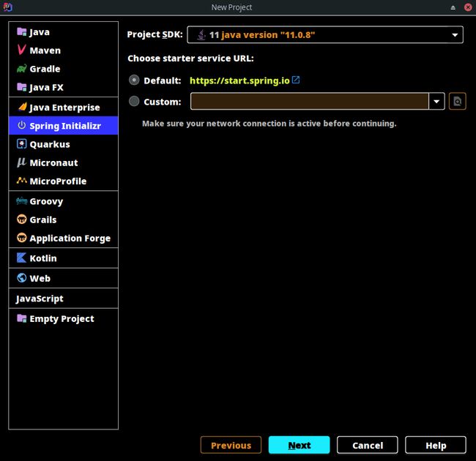The width and height of the screenshot is (476, 461).
Task: Choose the Maven project type
Action: (64, 50)
